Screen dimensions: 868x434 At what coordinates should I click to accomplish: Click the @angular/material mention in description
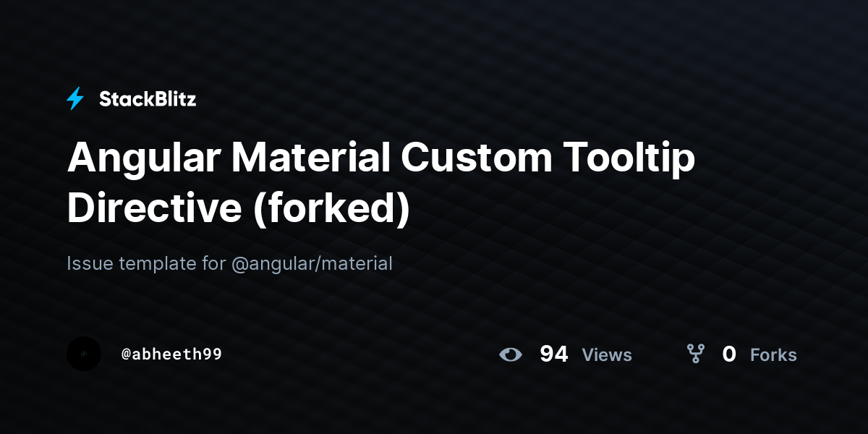(312, 264)
